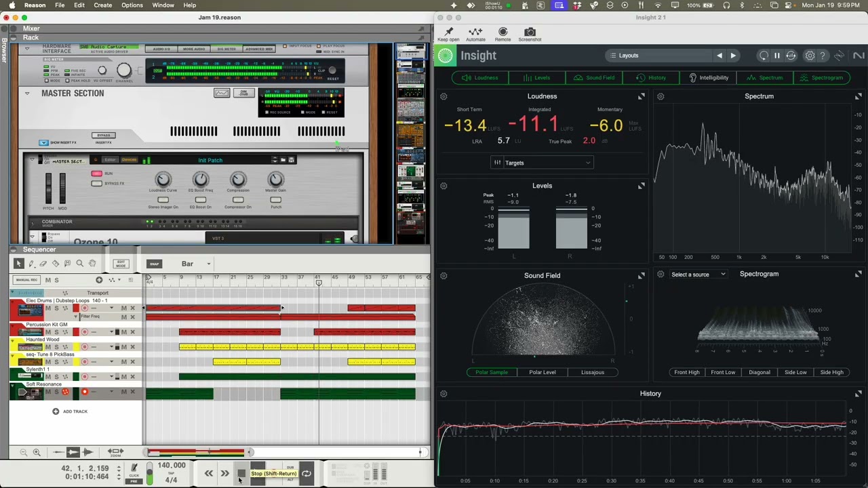The width and height of the screenshot is (868, 488).
Task: Select the Eraser tool in Sequencer
Action: point(43,264)
